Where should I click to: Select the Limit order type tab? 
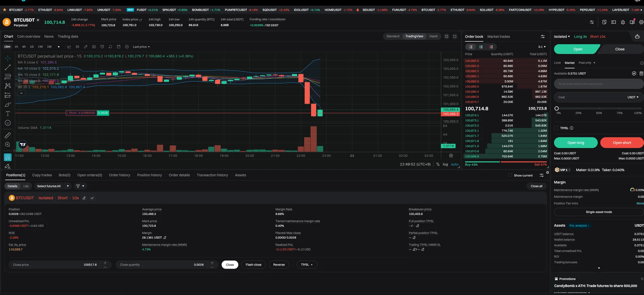pos(557,63)
